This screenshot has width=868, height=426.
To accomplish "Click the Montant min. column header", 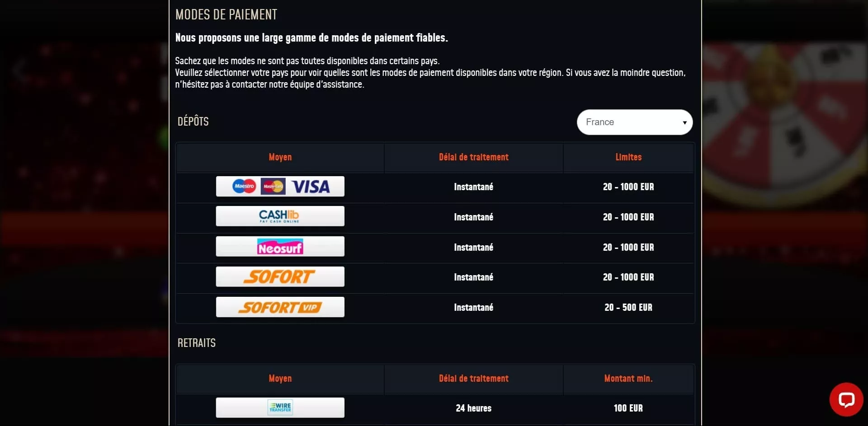I will click(x=628, y=379).
